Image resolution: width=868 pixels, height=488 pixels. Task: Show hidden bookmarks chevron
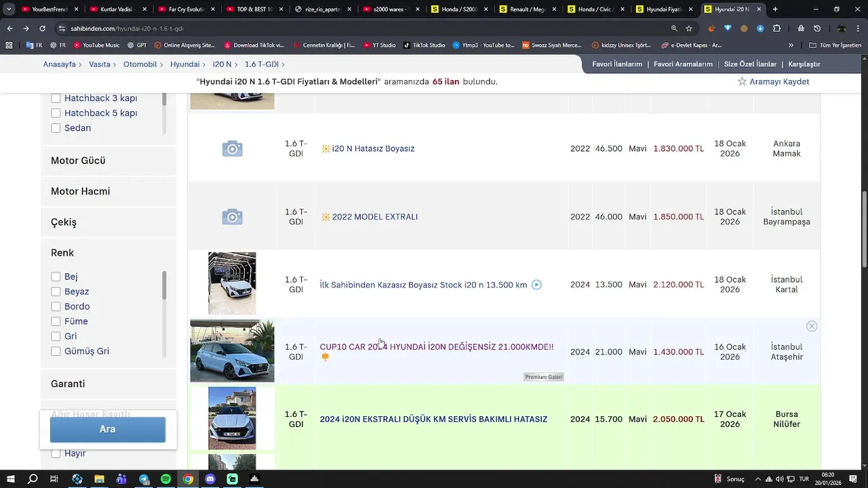[791, 45]
